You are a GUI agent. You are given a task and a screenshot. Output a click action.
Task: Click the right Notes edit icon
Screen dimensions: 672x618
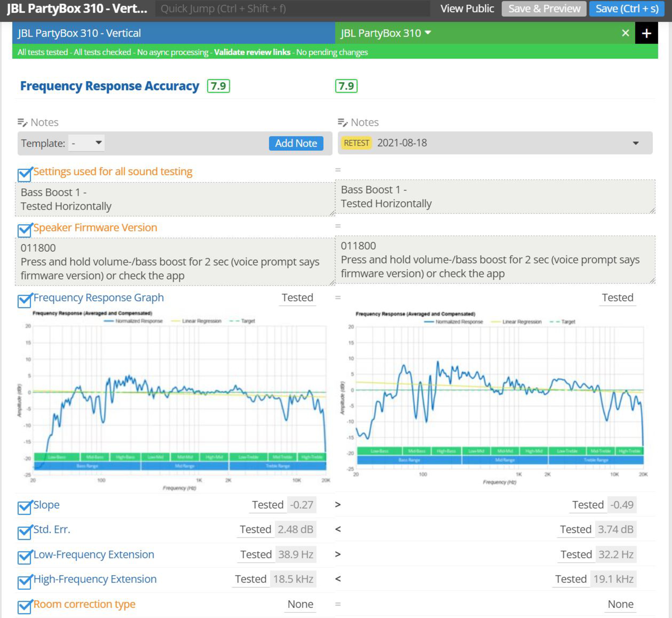click(x=342, y=123)
